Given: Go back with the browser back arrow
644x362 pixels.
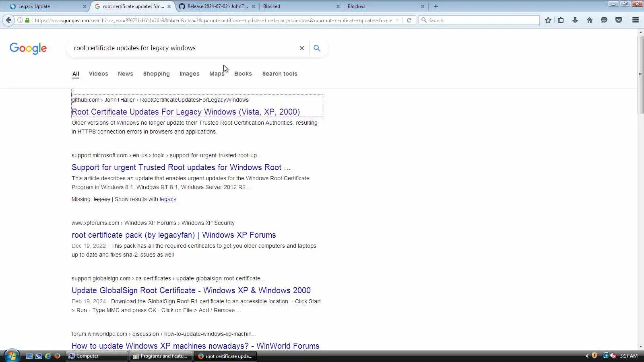Looking at the screenshot, I should [x=8, y=20].
